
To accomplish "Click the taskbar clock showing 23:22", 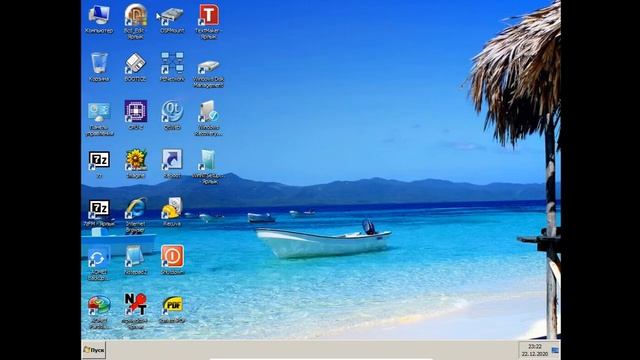I will coord(535,350).
